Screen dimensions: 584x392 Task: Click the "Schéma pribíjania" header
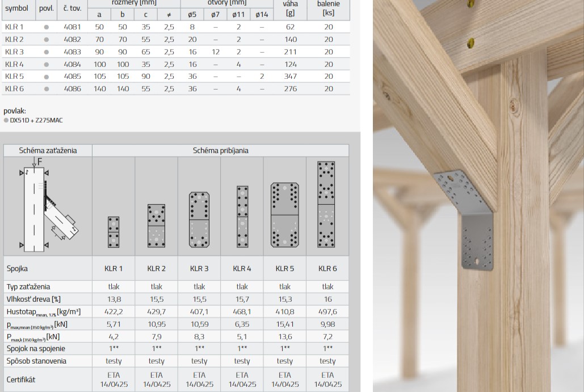tap(220, 150)
